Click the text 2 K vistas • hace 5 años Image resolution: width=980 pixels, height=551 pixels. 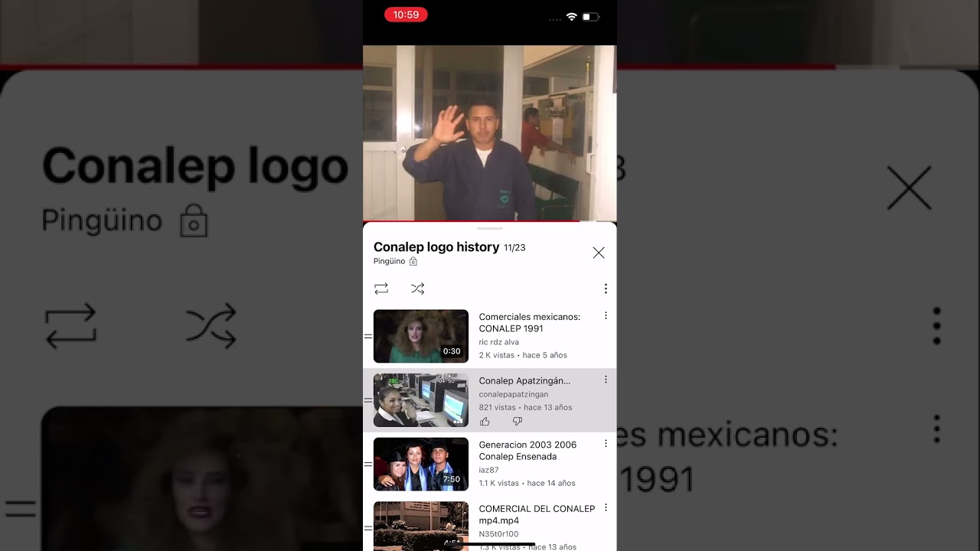(x=523, y=355)
